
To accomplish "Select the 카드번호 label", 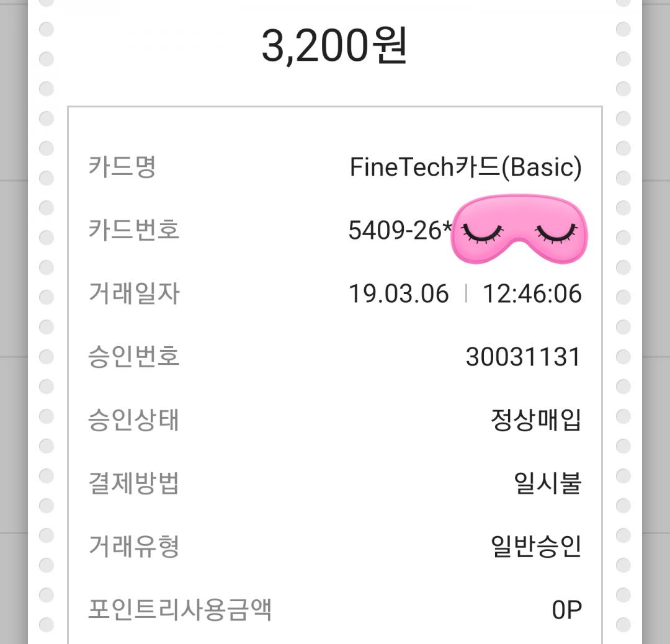I will pyautogui.click(x=133, y=230).
